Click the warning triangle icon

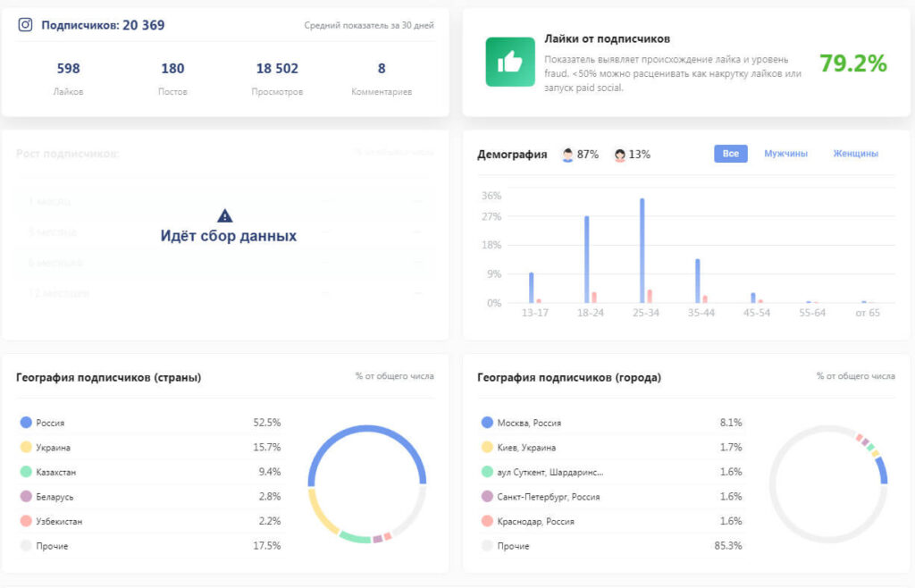[x=225, y=215]
